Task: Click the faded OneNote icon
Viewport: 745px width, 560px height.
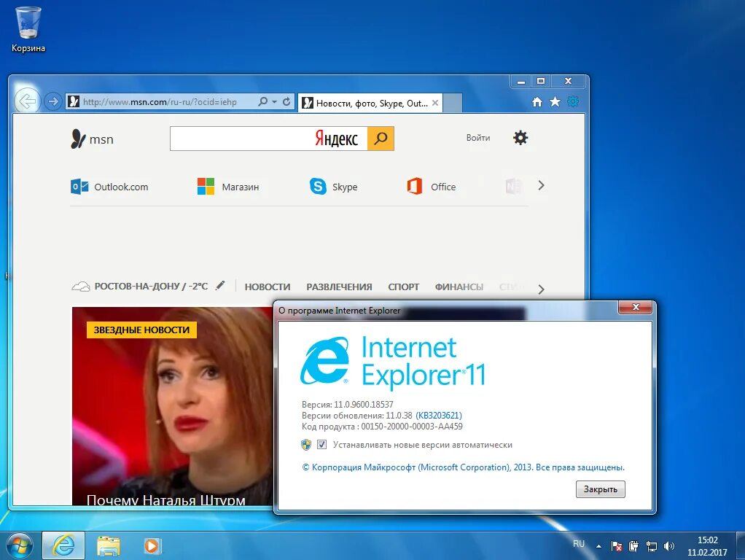Action: [x=513, y=186]
